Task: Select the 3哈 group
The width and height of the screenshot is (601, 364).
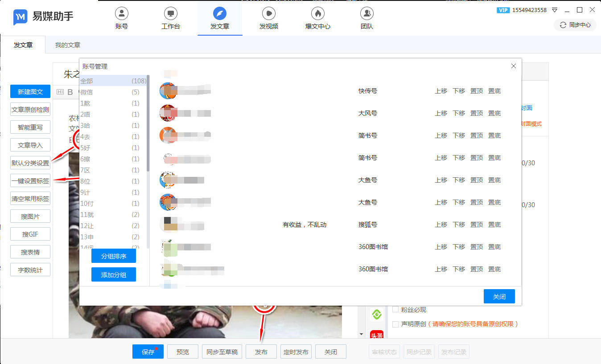Action: click(x=113, y=125)
